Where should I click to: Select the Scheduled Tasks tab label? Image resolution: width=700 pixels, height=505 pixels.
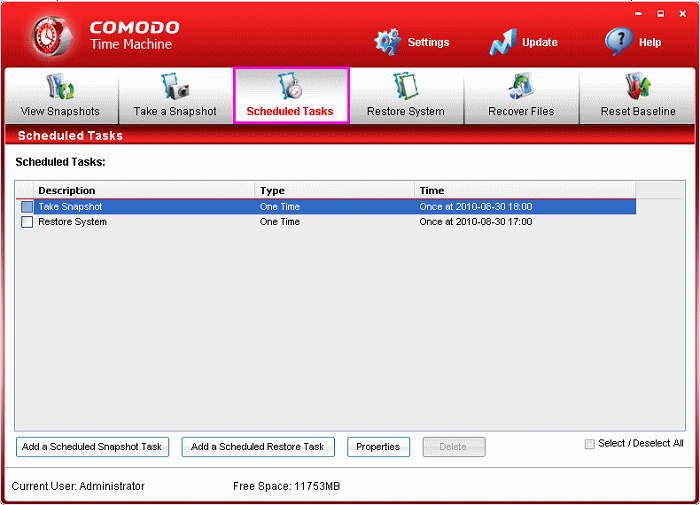[290, 111]
